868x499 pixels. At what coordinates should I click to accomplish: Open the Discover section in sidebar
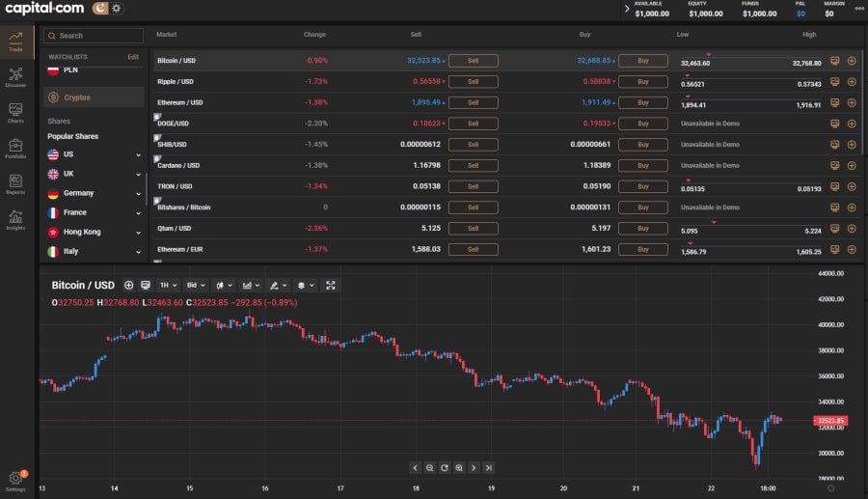coord(15,76)
